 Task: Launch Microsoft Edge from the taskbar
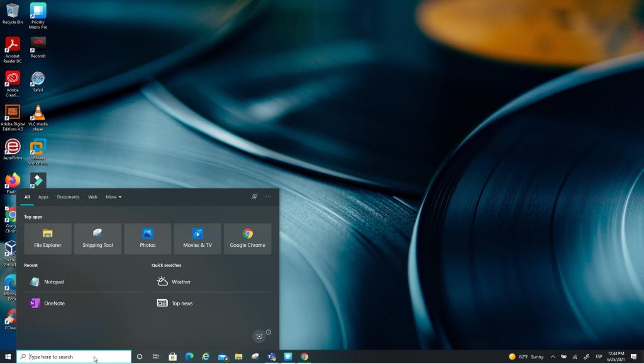[x=189, y=356]
